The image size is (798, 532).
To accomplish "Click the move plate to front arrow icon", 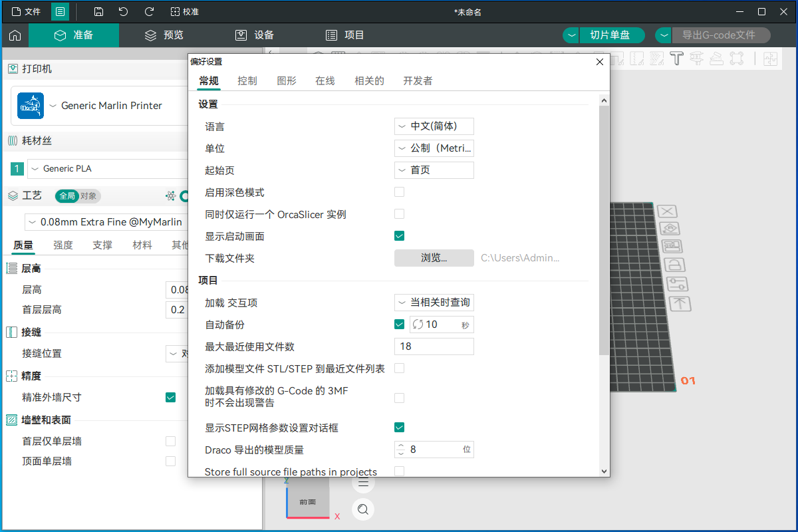I will coord(680,304).
